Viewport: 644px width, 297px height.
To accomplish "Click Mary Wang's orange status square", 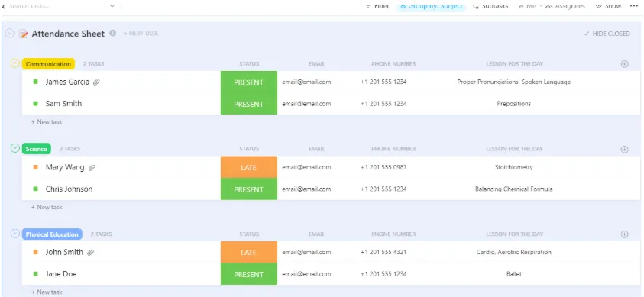I will [x=36, y=167].
